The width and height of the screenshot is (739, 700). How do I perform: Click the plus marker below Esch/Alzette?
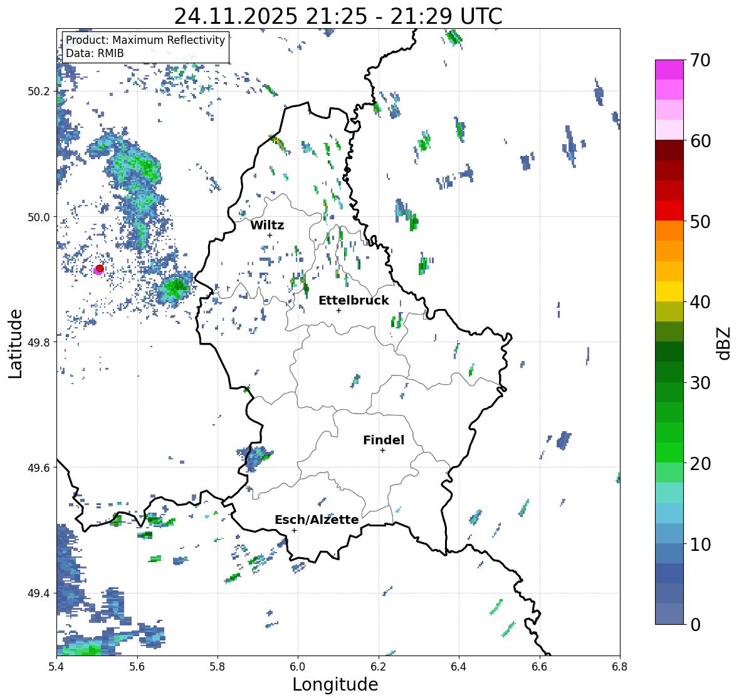pos(294,530)
